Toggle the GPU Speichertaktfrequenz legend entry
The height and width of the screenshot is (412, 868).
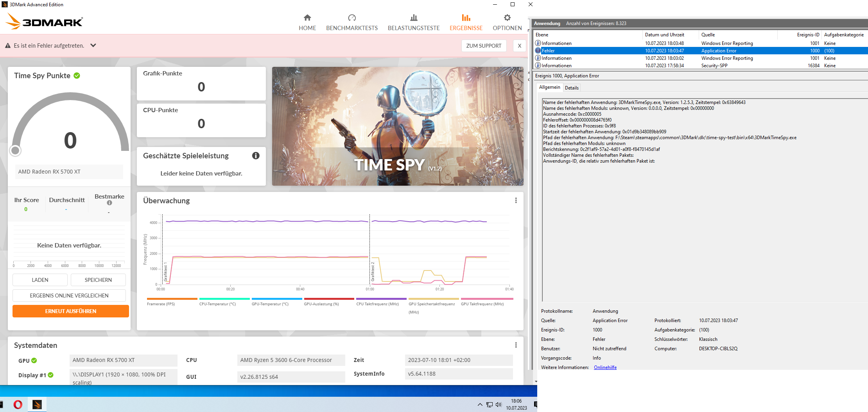(x=434, y=306)
